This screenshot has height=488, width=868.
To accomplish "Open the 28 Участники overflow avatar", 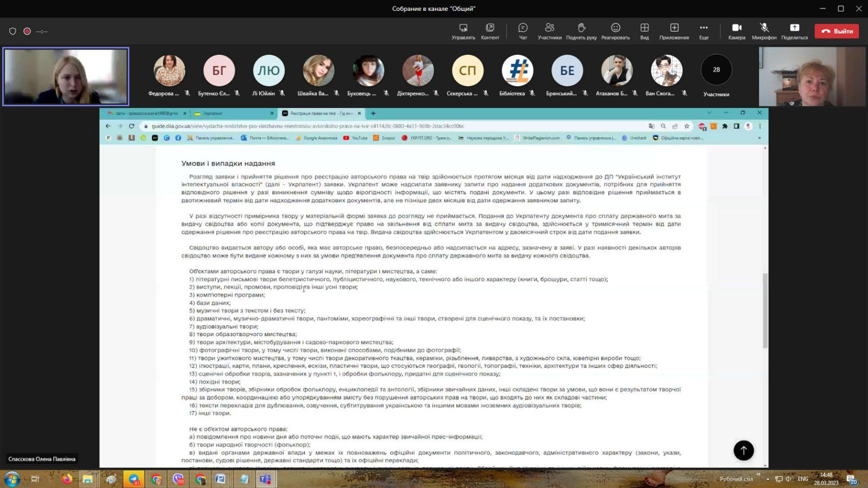I will tap(716, 70).
